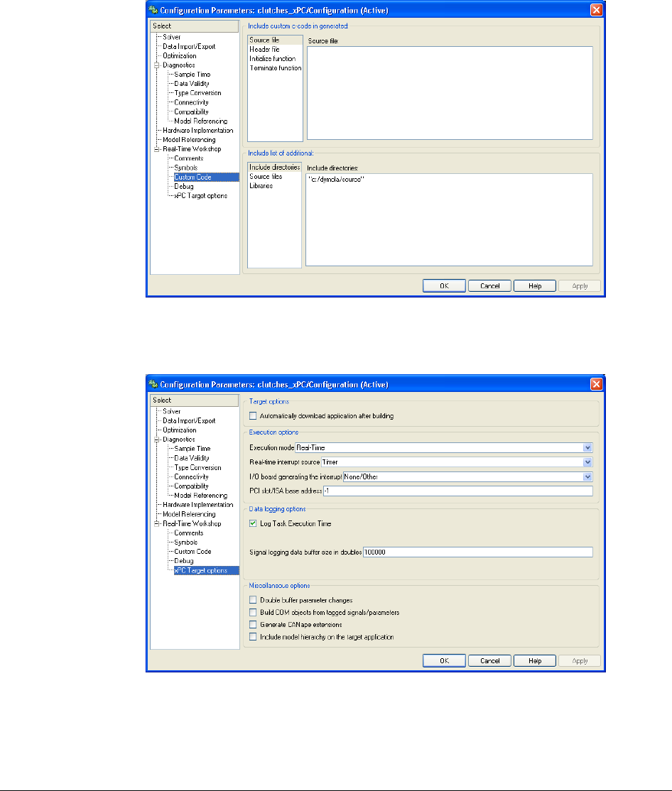Viewport: 672px width, 791px height.
Task: Select Sample Time in lower dialog tree
Action: pyautogui.click(x=193, y=449)
